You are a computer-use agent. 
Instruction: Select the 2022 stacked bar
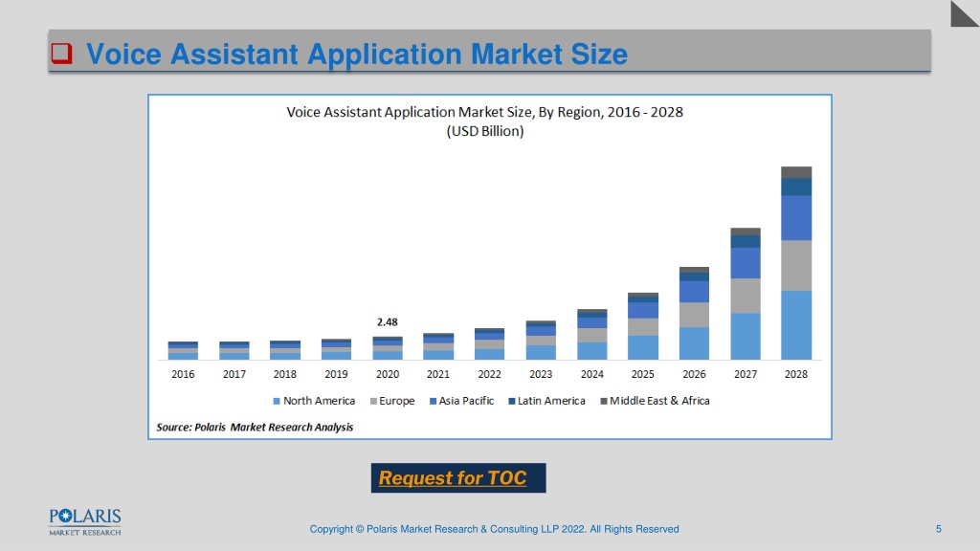(x=489, y=344)
